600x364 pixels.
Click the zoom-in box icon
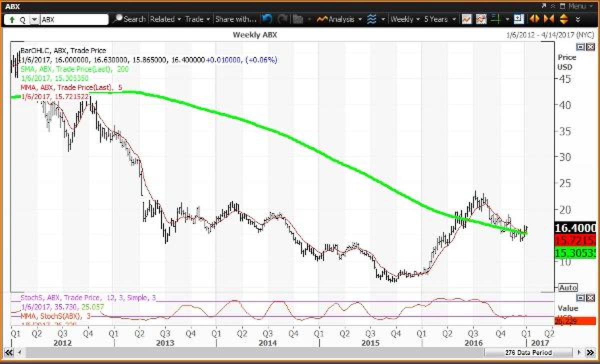[x=518, y=19]
